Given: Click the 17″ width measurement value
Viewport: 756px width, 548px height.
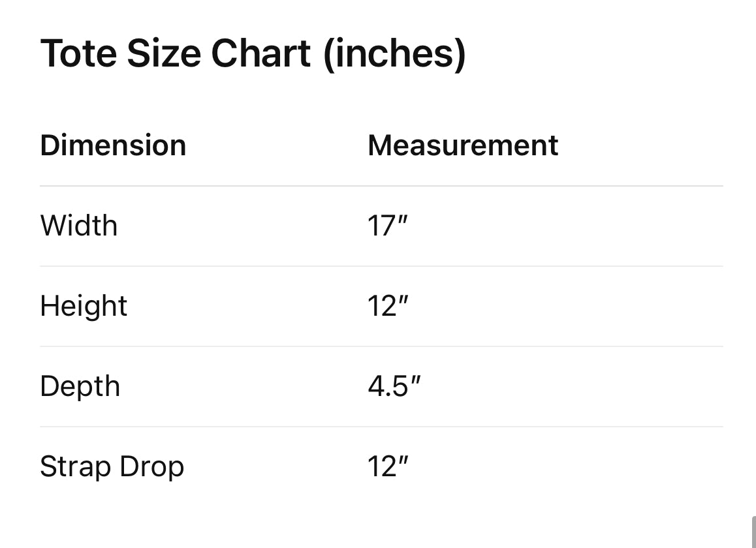Looking at the screenshot, I should pos(387,226).
